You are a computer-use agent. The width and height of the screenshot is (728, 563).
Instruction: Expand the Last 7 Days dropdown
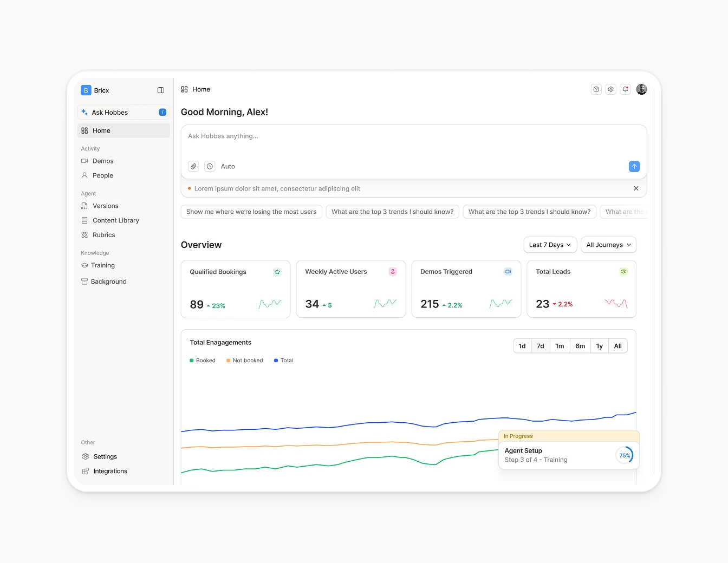tap(550, 245)
